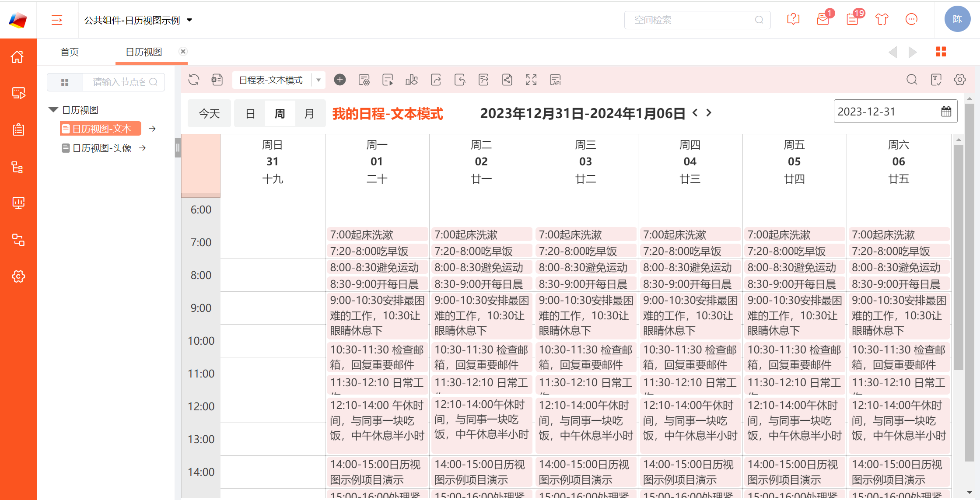Open the theme shirt icon
The image size is (980, 500).
882,20
